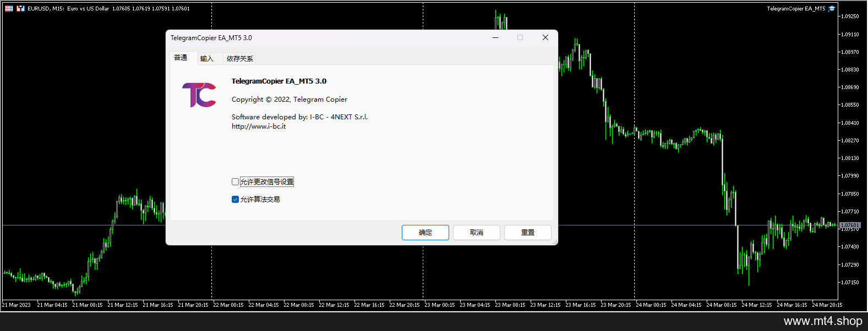
Task: Click the 23 Mar 12:15 time axis label
Action: (545, 305)
